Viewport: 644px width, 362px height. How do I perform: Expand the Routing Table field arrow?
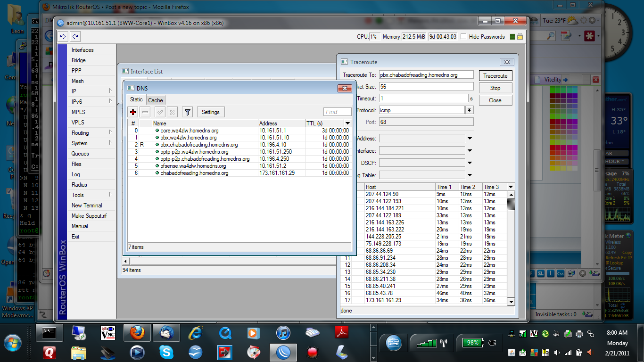(x=470, y=175)
